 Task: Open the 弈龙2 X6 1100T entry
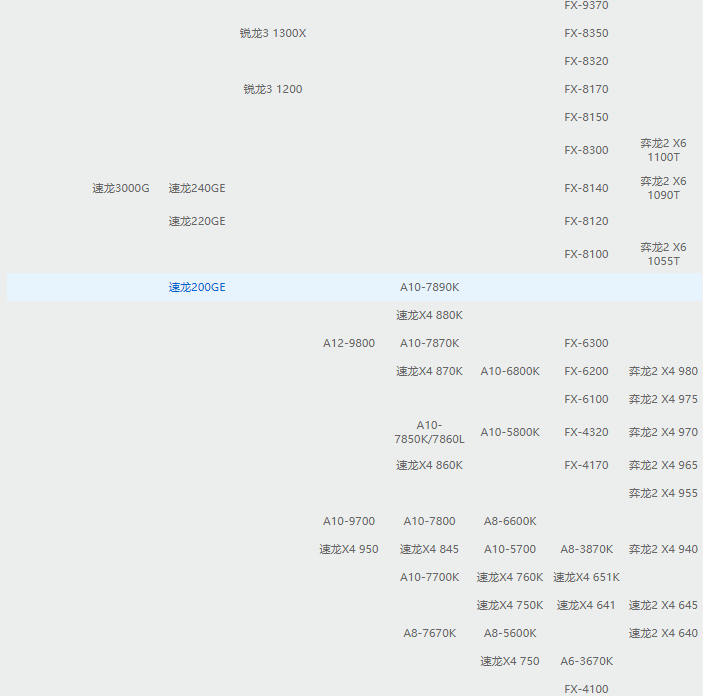(663, 150)
